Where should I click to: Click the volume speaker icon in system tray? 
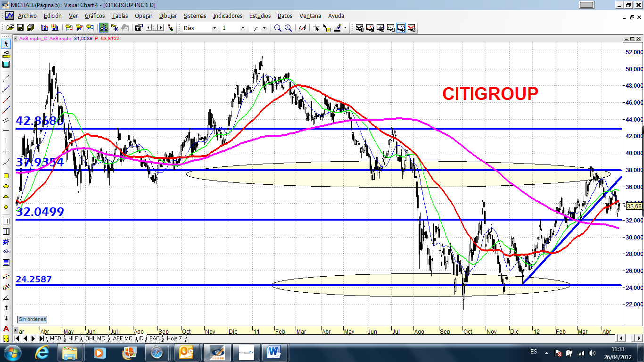click(592, 353)
